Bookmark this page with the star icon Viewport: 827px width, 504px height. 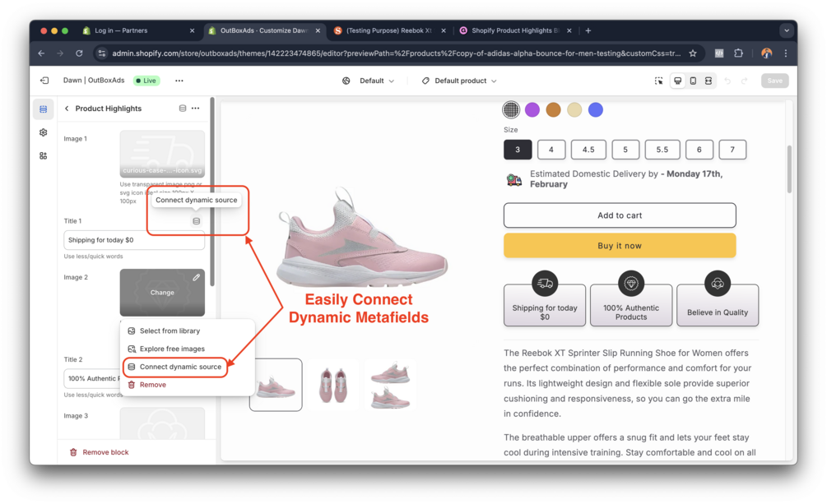[x=693, y=53]
